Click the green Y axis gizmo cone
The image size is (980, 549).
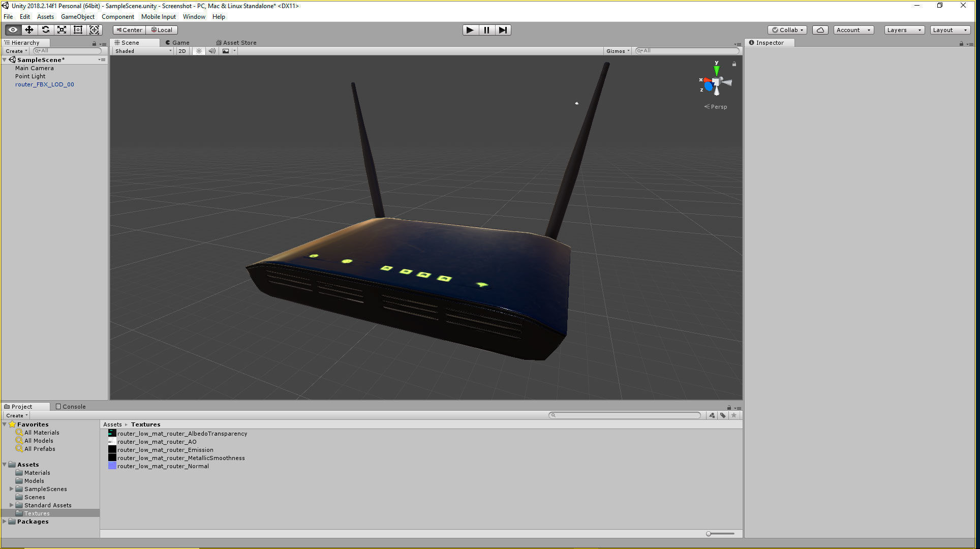pos(717,70)
